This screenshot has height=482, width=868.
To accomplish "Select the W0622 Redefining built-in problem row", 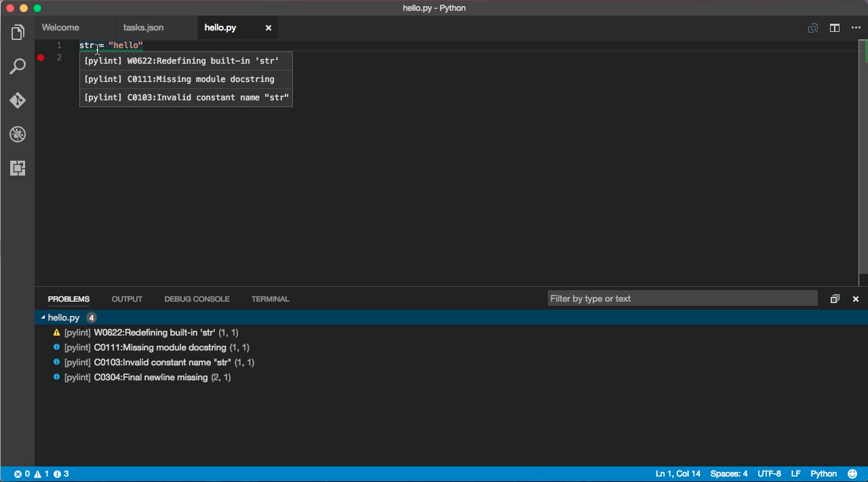I will [451, 332].
